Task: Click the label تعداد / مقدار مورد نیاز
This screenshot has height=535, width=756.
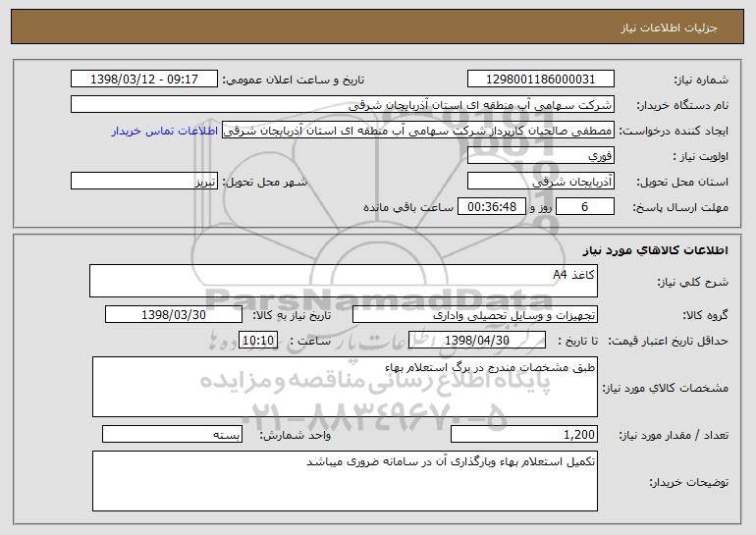Action: pyautogui.click(x=674, y=436)
